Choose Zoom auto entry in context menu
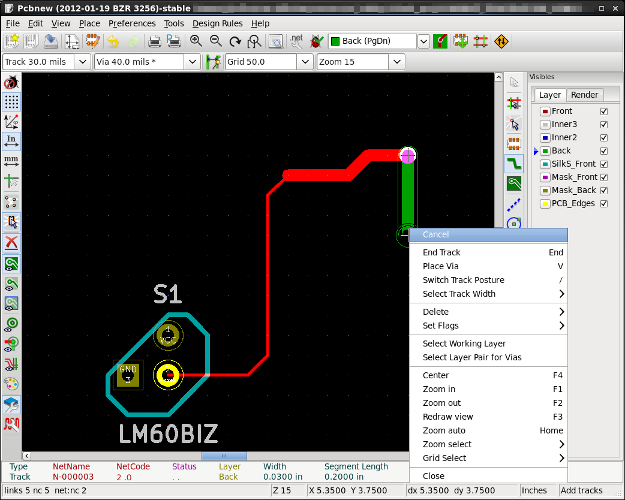Image resolution: width=625 pixels, height=500 pixels. pyautogui.click(x=488, y=431)
